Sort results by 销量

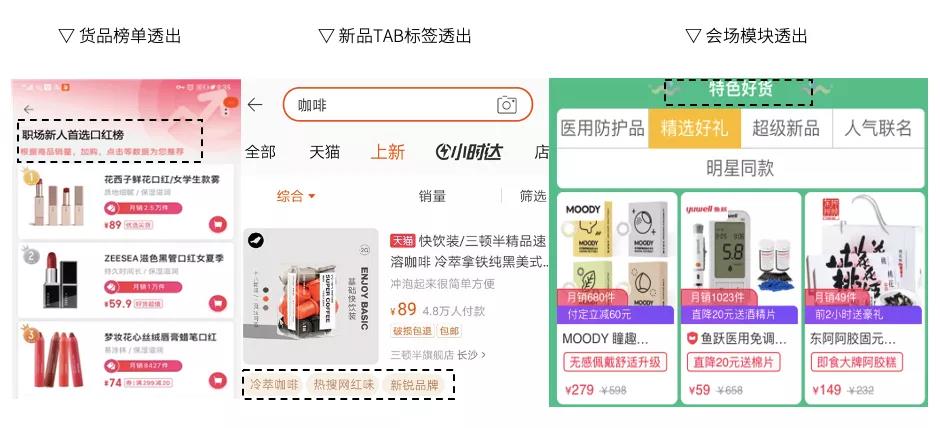coord(432,196)
